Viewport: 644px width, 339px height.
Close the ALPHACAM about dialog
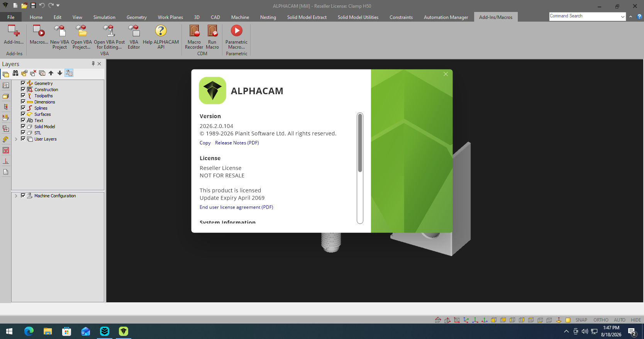point(446,74)
